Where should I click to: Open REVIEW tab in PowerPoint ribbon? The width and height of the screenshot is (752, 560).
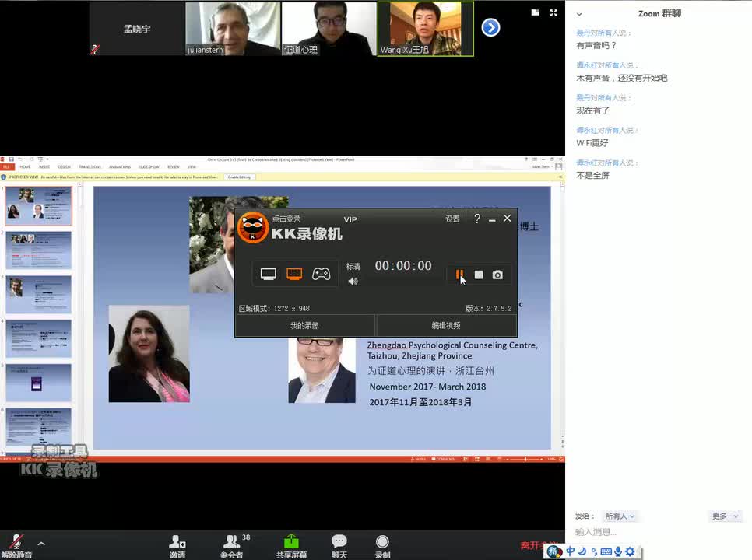173,166
